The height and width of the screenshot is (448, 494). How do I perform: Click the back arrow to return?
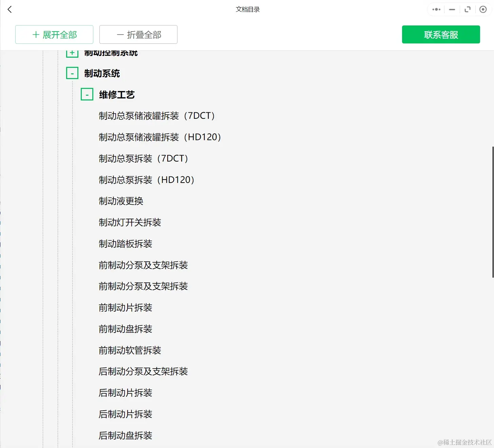(x=9, y=9)
